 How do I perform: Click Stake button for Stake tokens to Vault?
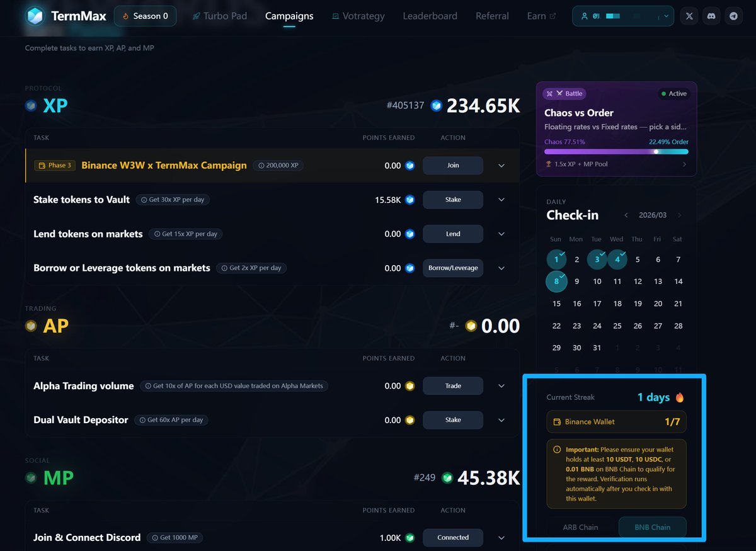pyautogui.click(x=453, y=200)
